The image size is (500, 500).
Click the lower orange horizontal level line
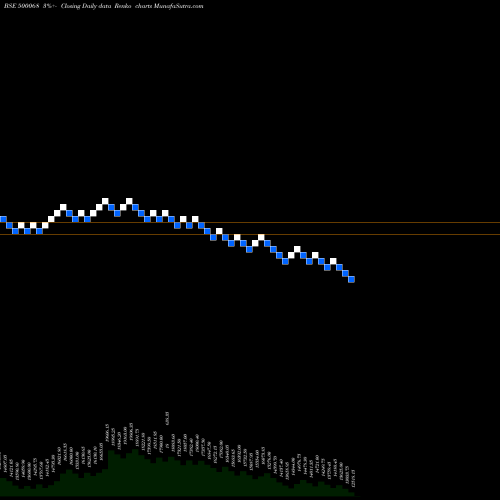point(250,235)
